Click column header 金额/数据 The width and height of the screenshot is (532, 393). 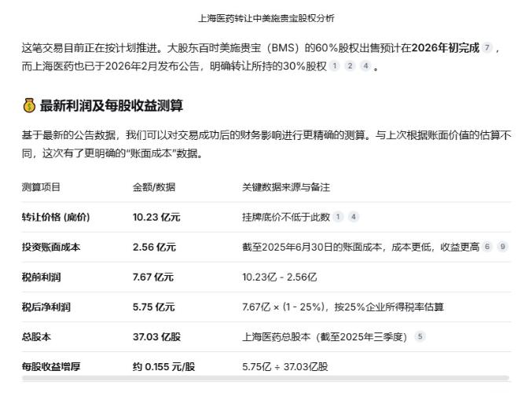(154, 187)
